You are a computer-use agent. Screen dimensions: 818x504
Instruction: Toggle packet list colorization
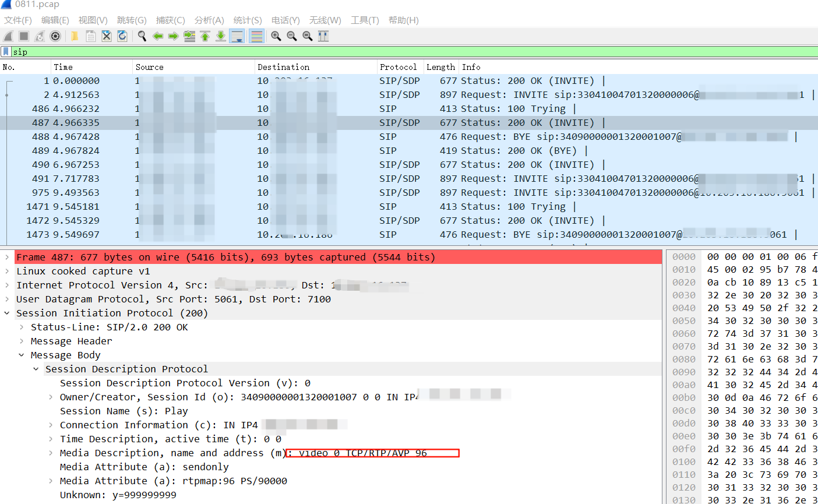pyautogui.click(x=256, y=36)
